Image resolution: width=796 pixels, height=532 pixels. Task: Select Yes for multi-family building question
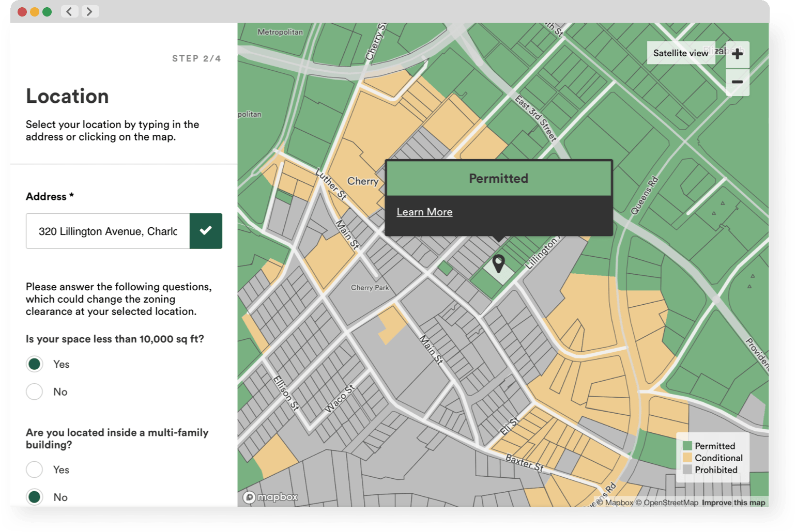(x=35, y=470)
